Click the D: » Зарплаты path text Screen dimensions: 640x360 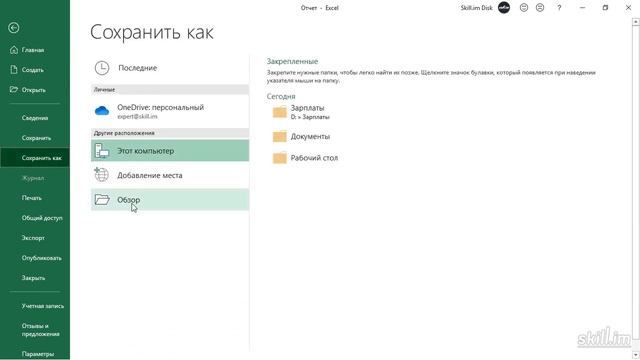tap(310, 117)
